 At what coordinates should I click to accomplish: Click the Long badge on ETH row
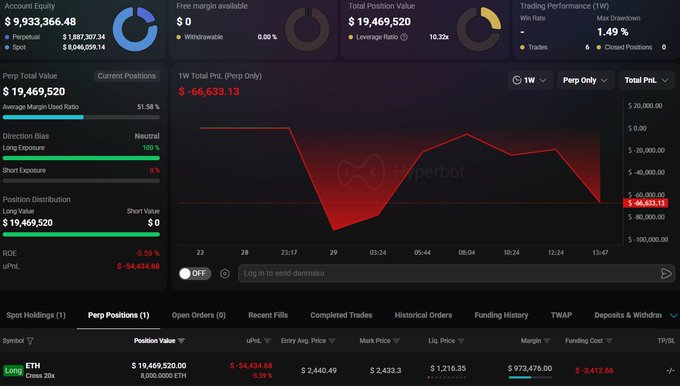coord(13,370)
